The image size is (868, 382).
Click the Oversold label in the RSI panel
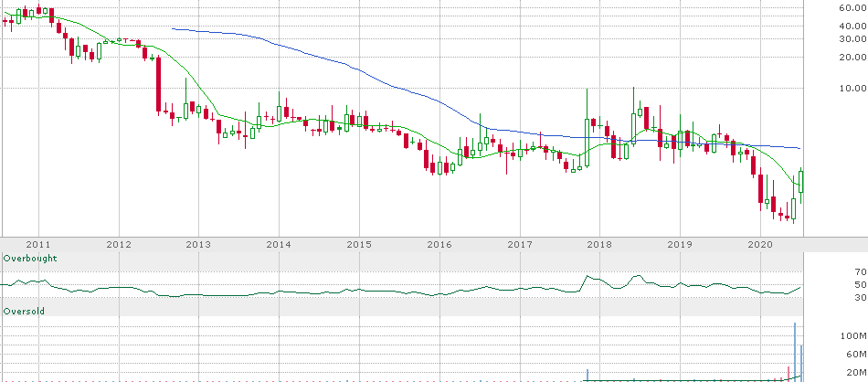[x=24, y=312]
